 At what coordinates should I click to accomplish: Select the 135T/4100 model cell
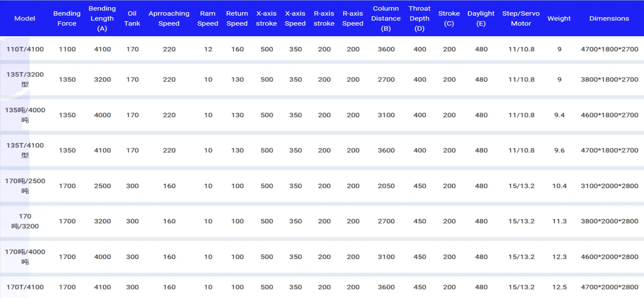(25, 150)
